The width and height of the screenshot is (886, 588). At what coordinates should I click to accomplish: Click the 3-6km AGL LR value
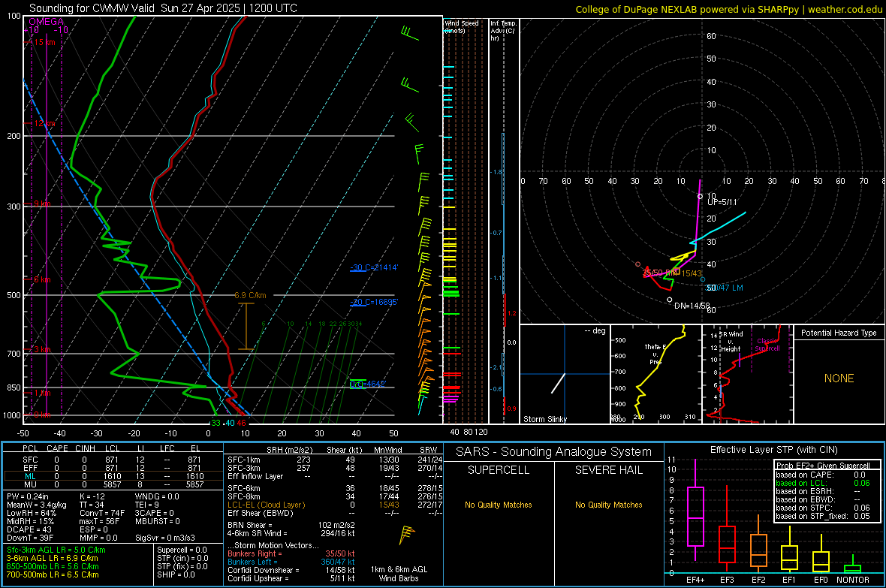pos(52,558)
